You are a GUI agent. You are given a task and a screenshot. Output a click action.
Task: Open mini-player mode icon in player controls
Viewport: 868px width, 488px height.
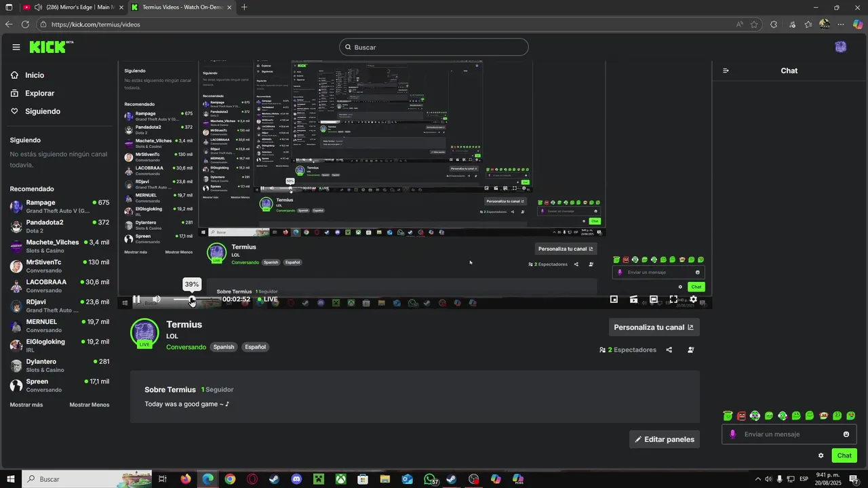pos(614,299)
